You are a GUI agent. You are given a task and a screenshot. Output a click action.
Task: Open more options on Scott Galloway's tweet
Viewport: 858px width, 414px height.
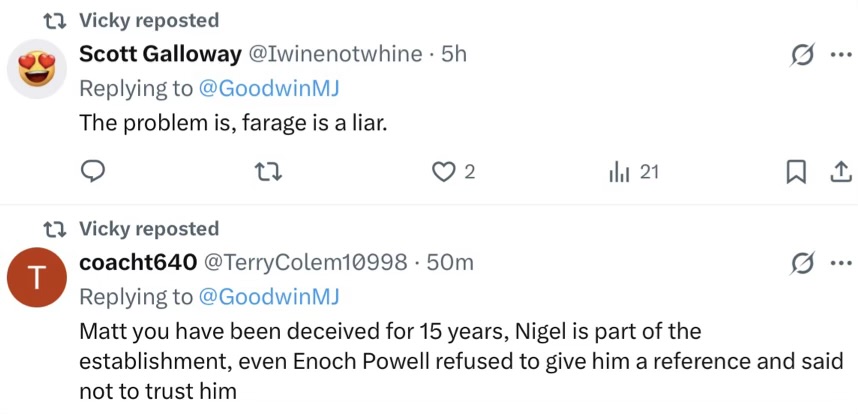point(841,55)
